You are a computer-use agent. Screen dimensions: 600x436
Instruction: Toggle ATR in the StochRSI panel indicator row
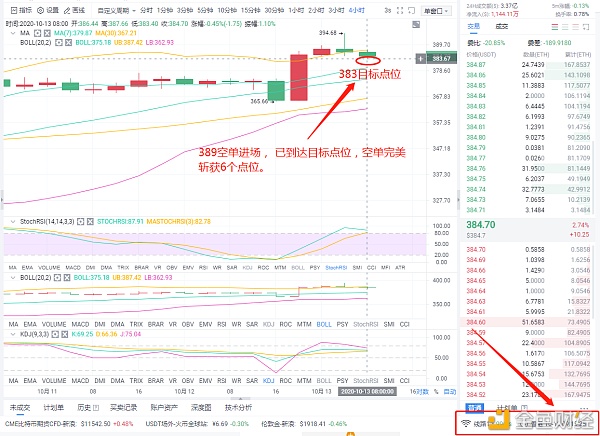pos(400,268)
